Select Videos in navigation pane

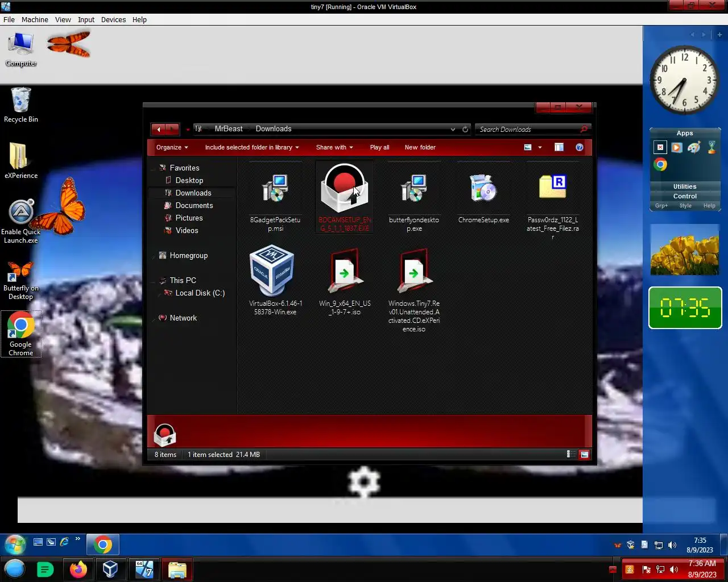point(187,230)
